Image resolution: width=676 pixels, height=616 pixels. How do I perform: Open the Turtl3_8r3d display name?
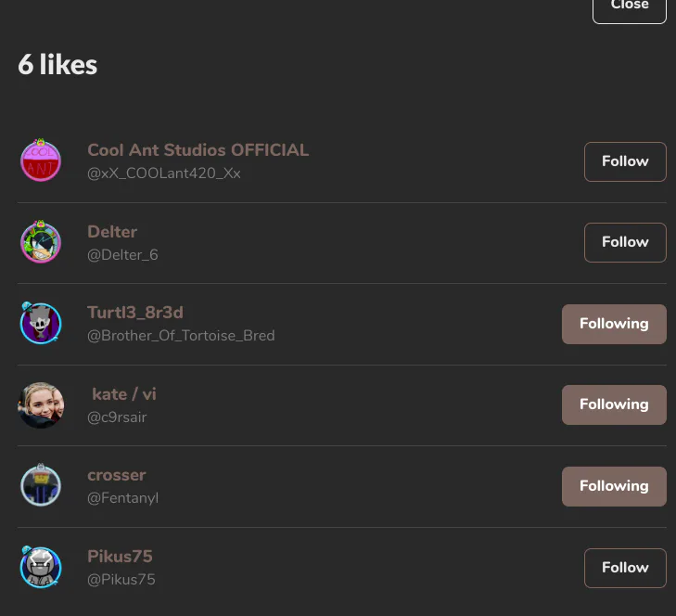(135, 313)
